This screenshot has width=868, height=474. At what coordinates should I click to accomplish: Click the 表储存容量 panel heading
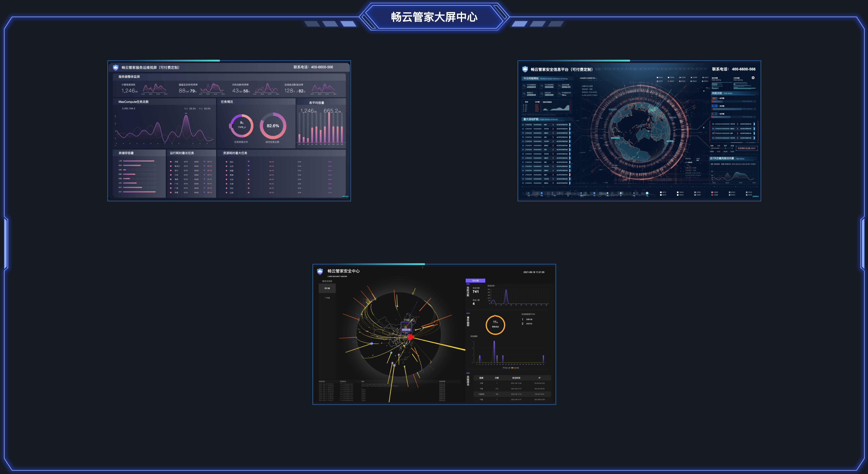click(126, 153)
